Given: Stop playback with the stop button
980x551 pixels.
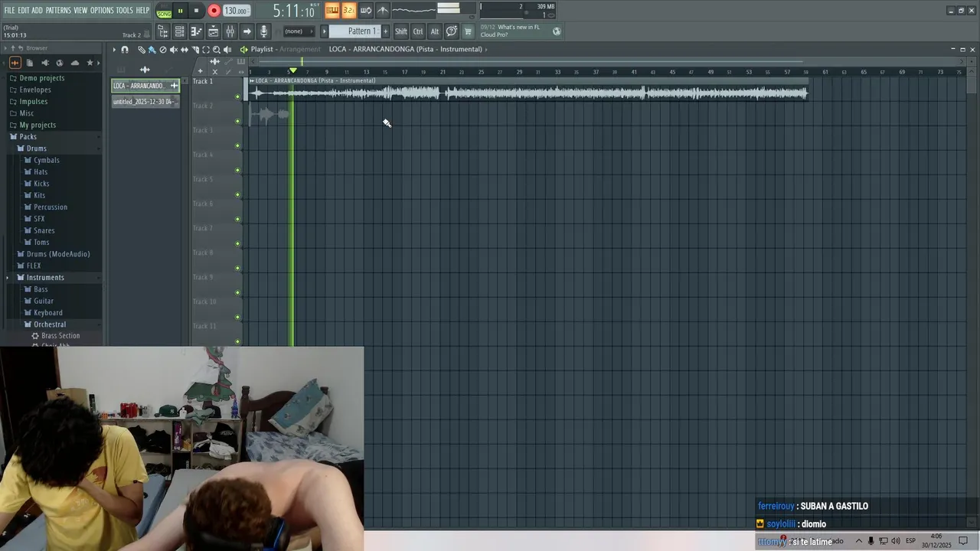Looking at the screenshot, I should pos(196,11).
